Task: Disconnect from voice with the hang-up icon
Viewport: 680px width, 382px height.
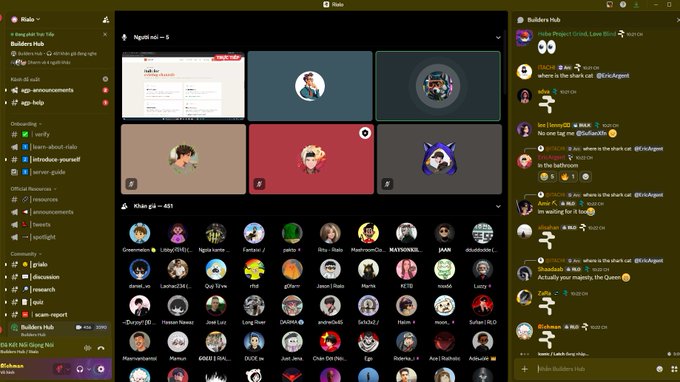Action: point(101,348)
